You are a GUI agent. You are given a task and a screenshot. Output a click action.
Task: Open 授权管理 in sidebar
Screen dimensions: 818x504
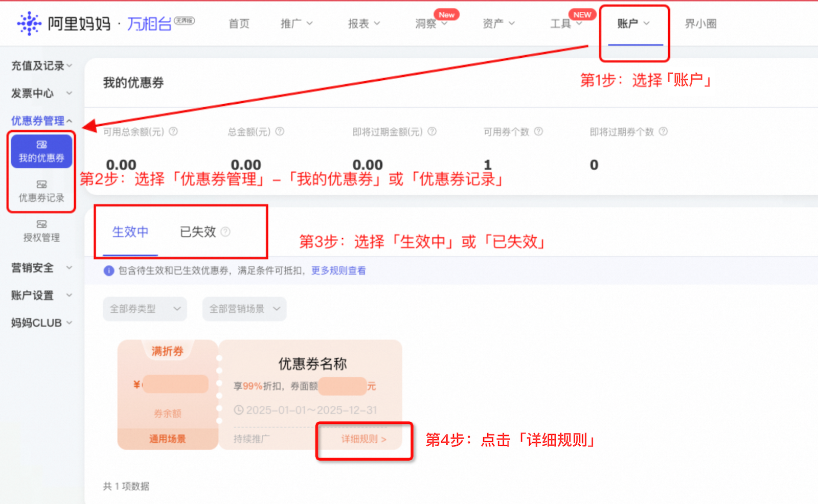pos(41,231)
